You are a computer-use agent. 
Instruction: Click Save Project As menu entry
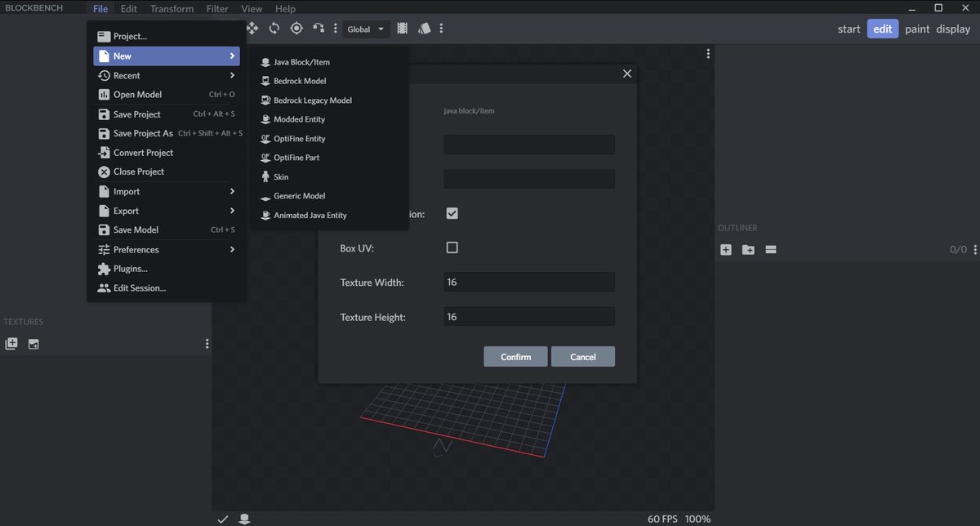click(x=167, y=133)
